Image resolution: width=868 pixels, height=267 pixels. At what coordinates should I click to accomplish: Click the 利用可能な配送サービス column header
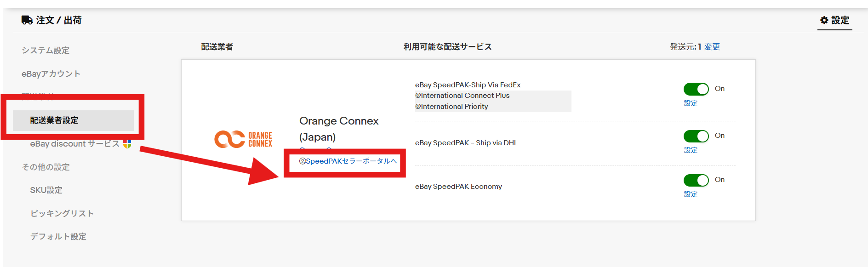(448, 47)
